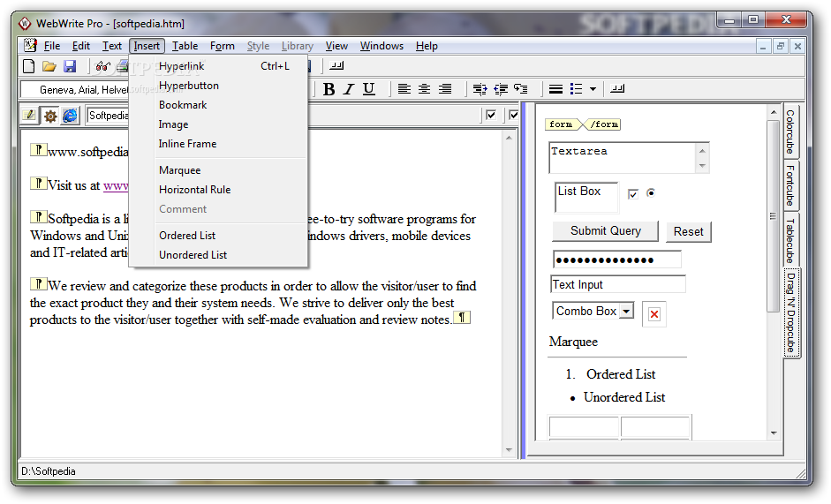Open the Help menu
The height and width of the screenshot is (504, 831).
coord(427,46)
